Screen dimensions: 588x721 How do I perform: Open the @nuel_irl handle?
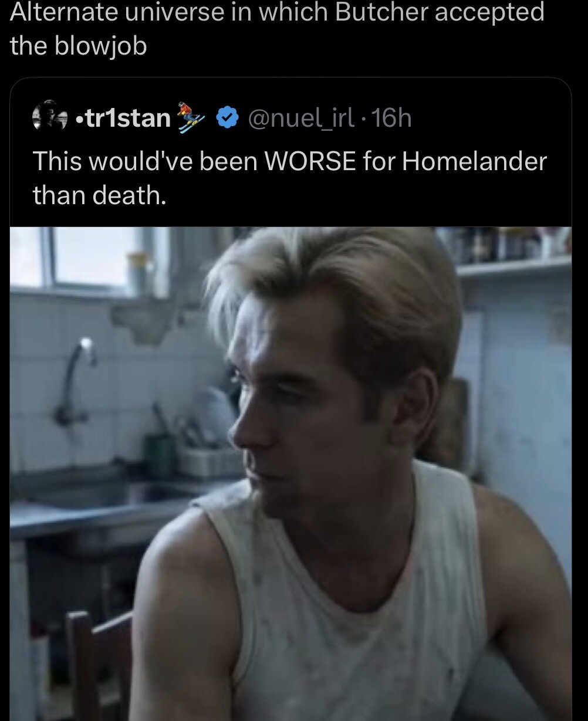click(x=302, y=119)
